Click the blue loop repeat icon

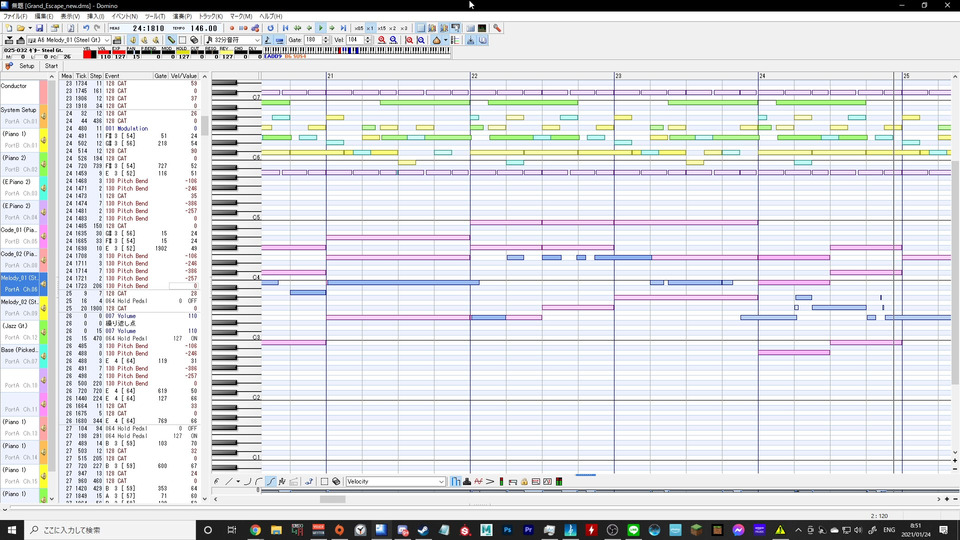click(271, 28)
